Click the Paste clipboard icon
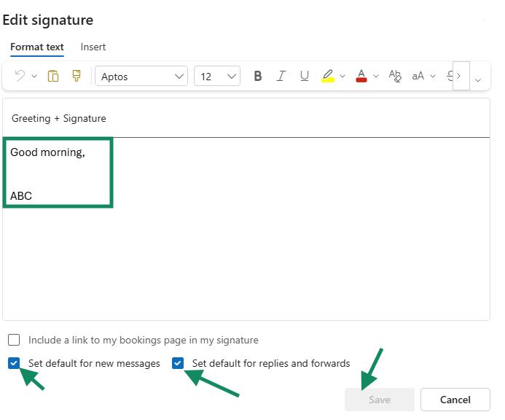Viewport: 505px width, 420px height. pyautogui.click(x=53, y=76)
